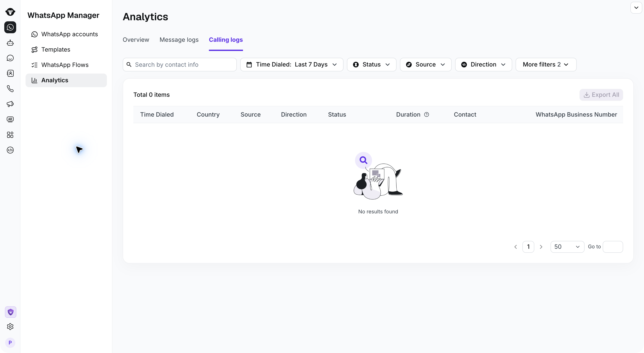
Task: Click the chatbot robot icon in sidebar
Action: 10,43
